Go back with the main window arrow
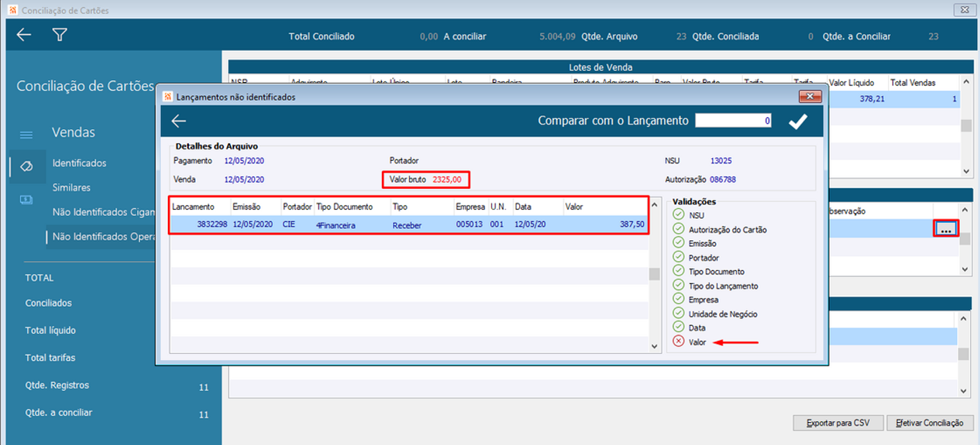 (x=24, y=35)
